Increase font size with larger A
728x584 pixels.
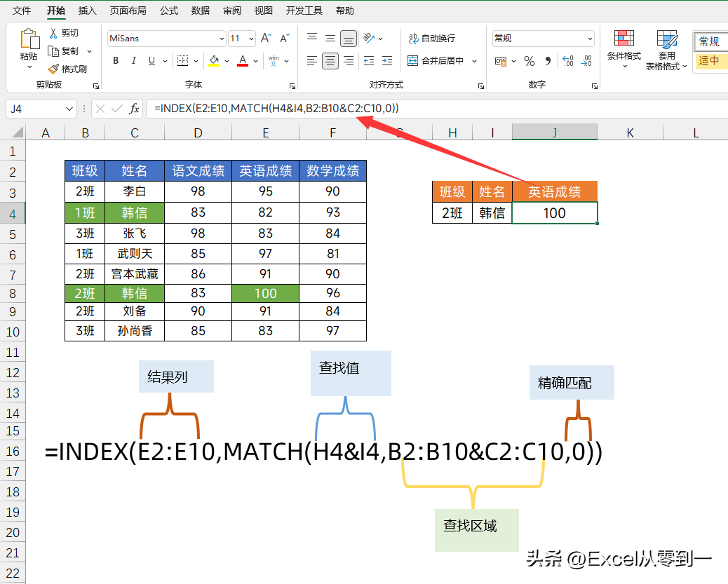[x=266, y=38]
